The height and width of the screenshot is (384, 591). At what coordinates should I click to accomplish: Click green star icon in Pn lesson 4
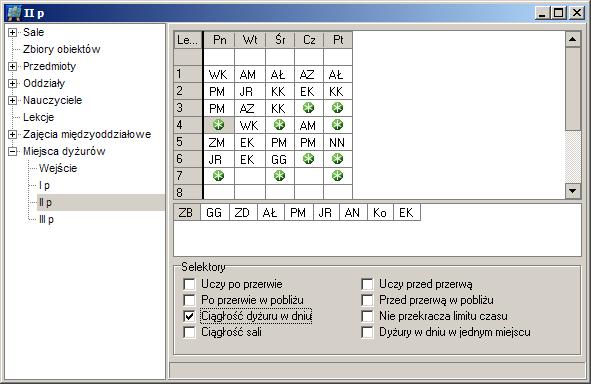tap(218, 125)
